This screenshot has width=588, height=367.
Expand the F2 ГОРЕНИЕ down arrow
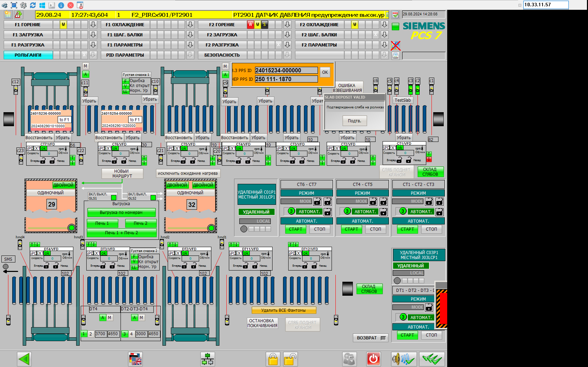(287, 24)
